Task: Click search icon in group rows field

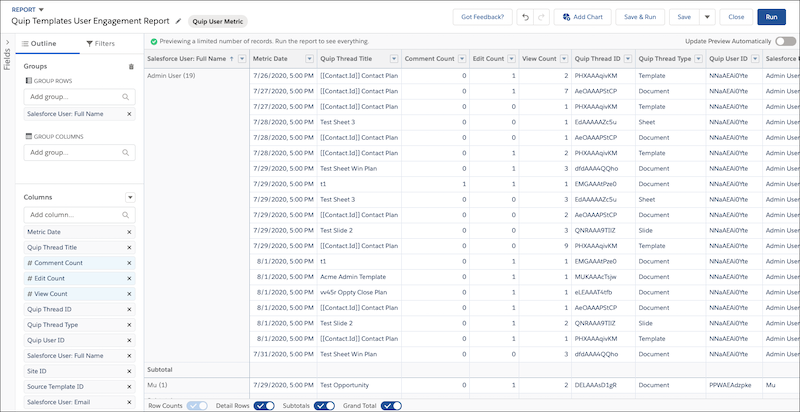Action: [x=126, y=96]
